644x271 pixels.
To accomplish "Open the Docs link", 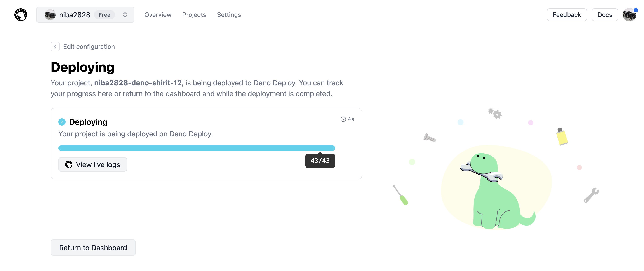I will point(604,15).
